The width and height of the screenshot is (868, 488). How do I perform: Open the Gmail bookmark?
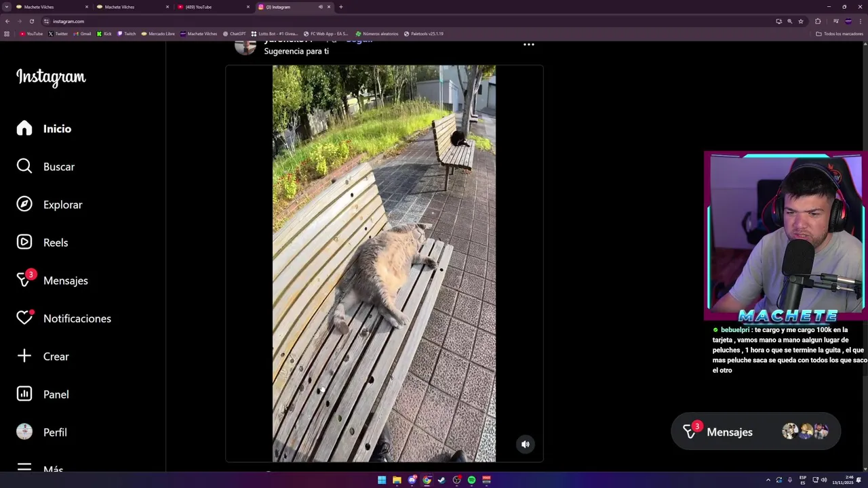pos(82,34)
